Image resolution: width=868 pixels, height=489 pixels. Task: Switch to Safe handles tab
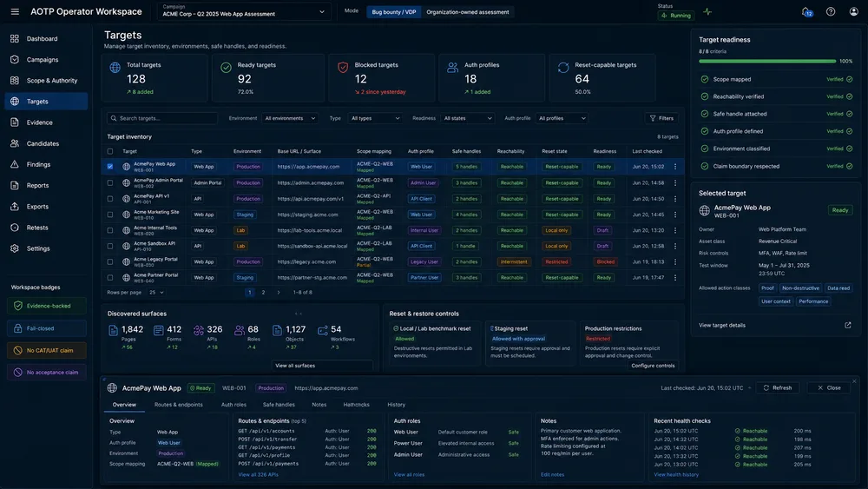[x=279, y=405]
